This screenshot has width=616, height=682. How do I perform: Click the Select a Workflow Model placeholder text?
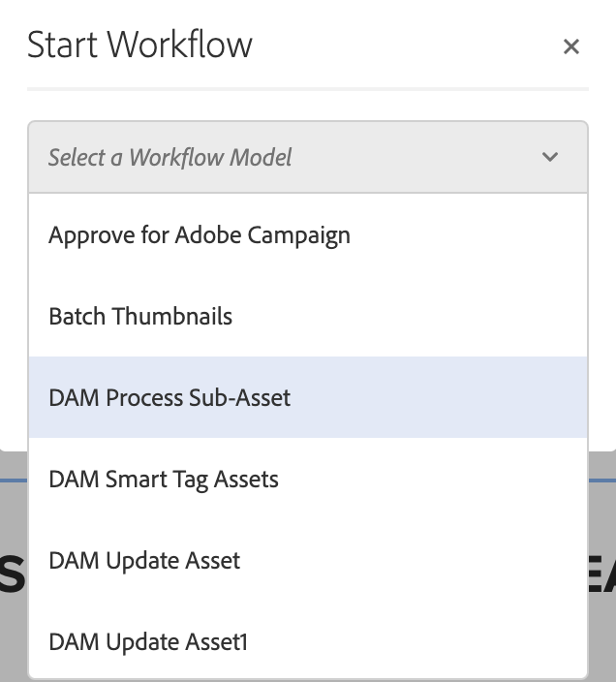tap(169, 157)
